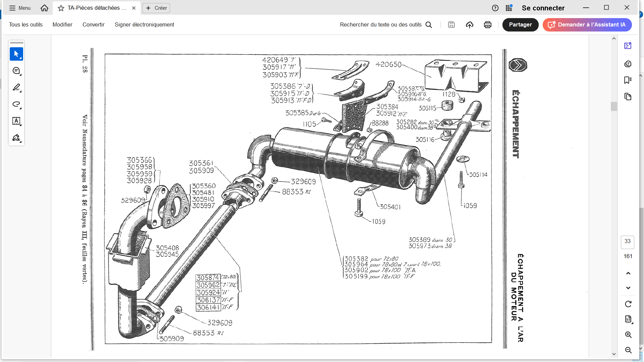
Task: Zoom in with the magnifier plus
Action: (x=628, y=335)
